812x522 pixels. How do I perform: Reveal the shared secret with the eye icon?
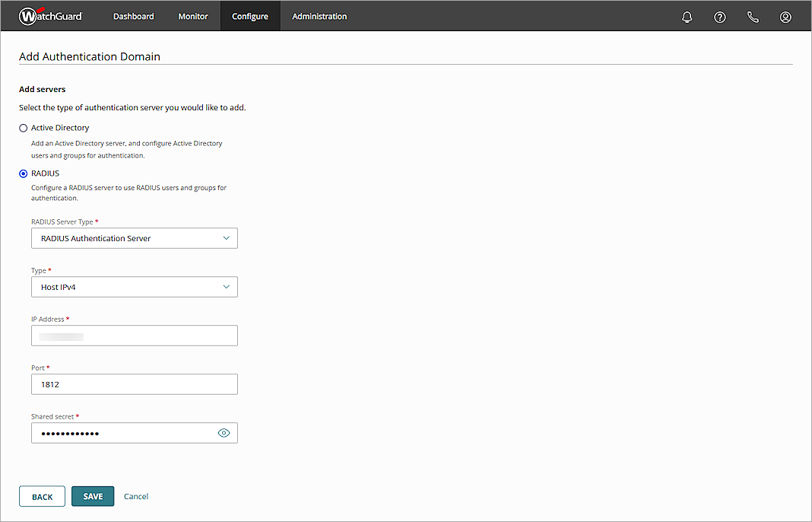pos(224,432)
